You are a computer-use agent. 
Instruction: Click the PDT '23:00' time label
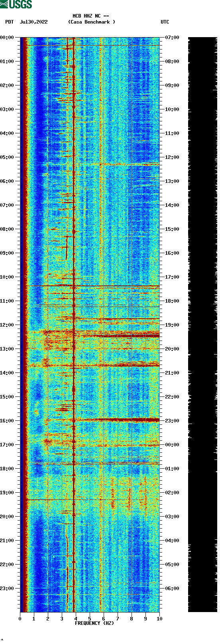(7, 589)
